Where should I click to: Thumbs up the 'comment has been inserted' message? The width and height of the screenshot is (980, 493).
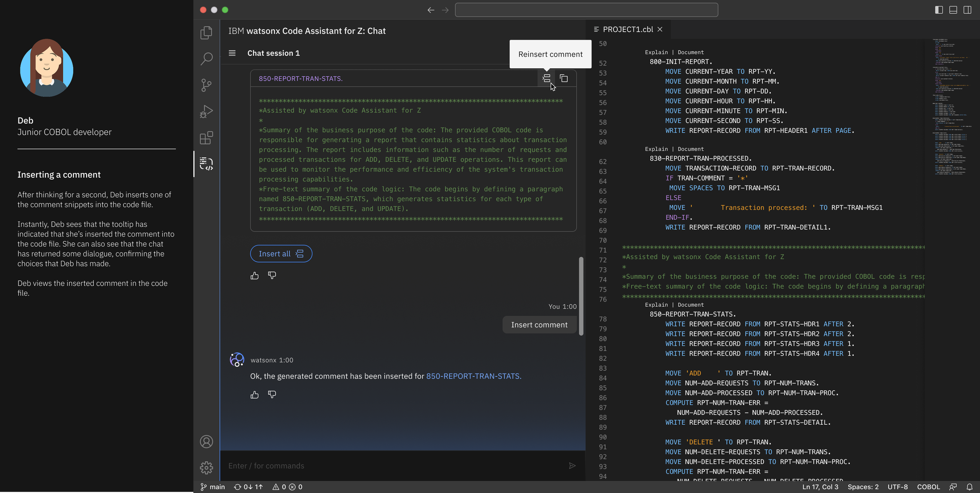point(254,395)
